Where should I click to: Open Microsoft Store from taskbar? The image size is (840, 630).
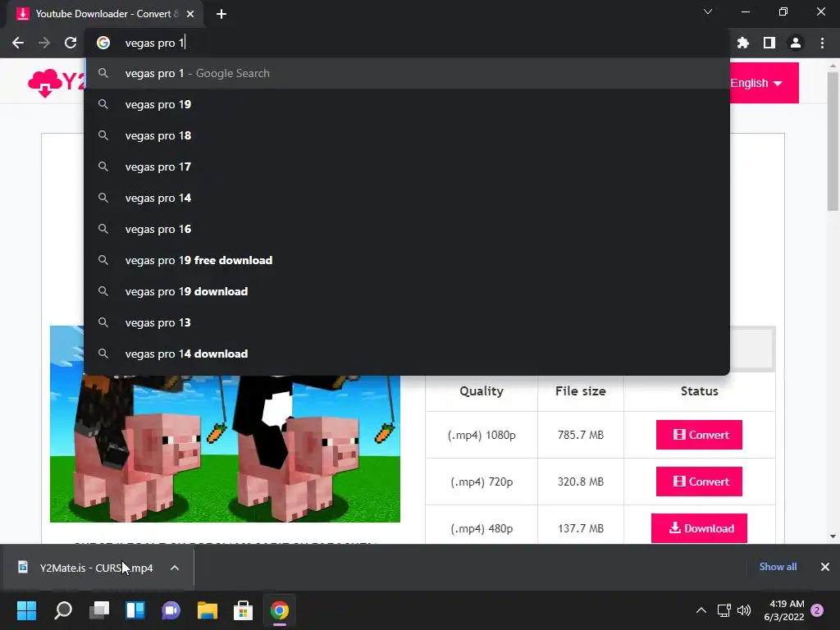243,610
